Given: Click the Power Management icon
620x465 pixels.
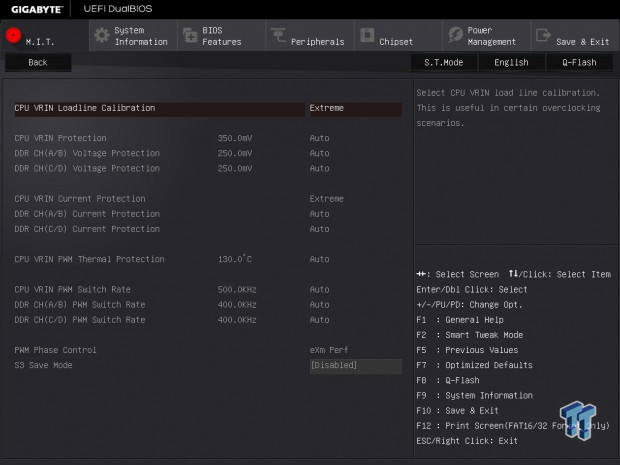Looking at the screenshot, I should click(x=456, y=35).
